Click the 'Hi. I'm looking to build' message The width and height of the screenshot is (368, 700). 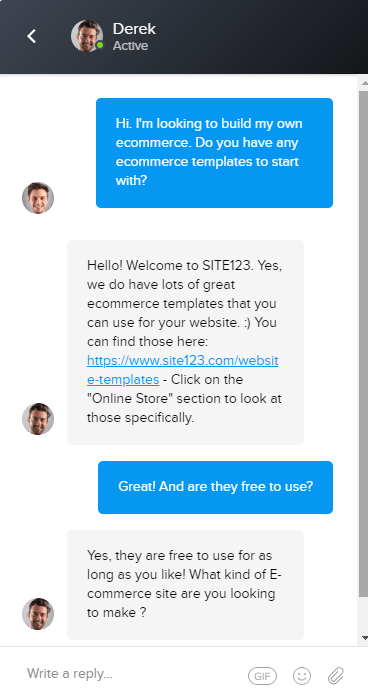pyautogui.click(x=214, y=153)
